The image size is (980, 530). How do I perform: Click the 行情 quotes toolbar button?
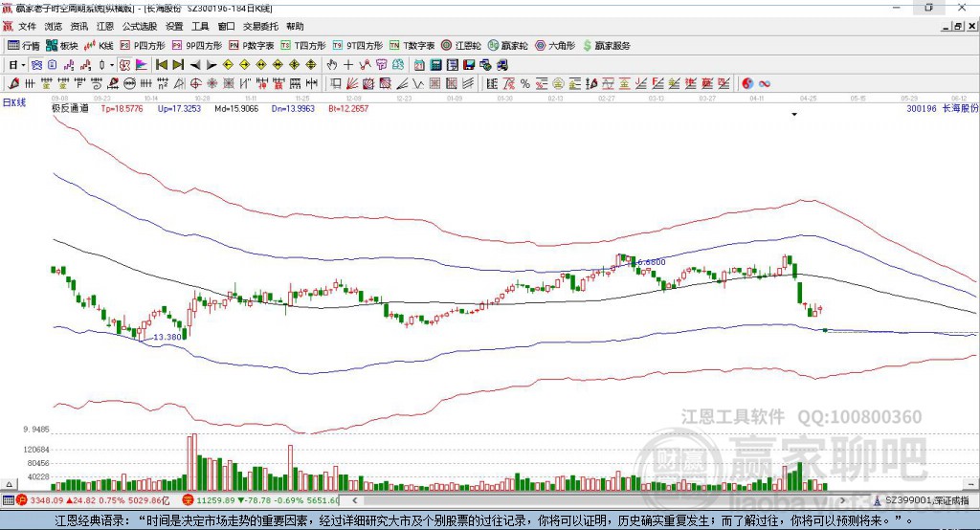pos(24,46)
